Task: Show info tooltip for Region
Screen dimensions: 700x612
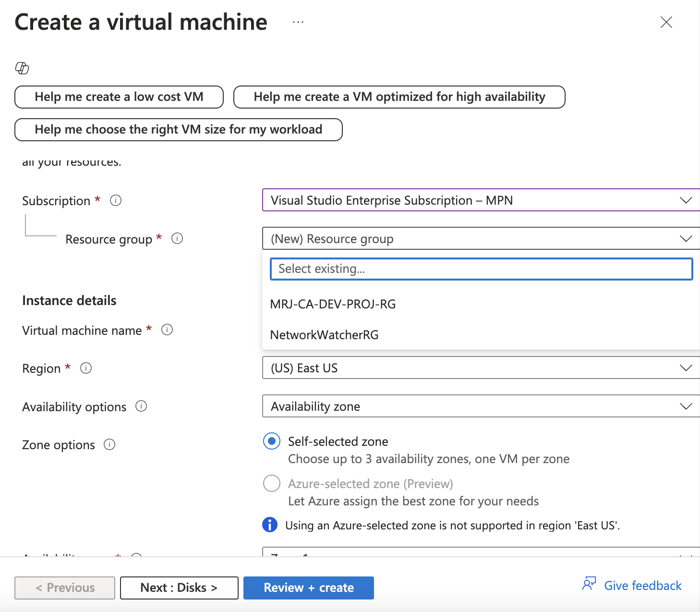Action: [x=86, y=368]
